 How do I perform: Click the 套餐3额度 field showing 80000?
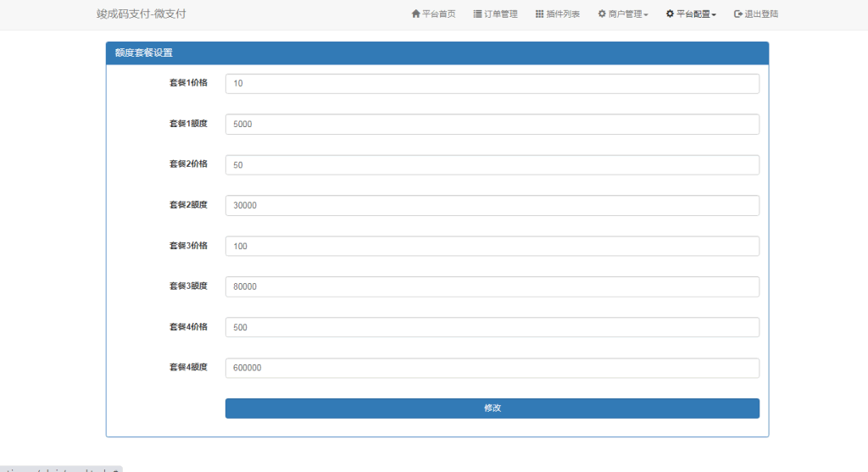click(492, 286)
